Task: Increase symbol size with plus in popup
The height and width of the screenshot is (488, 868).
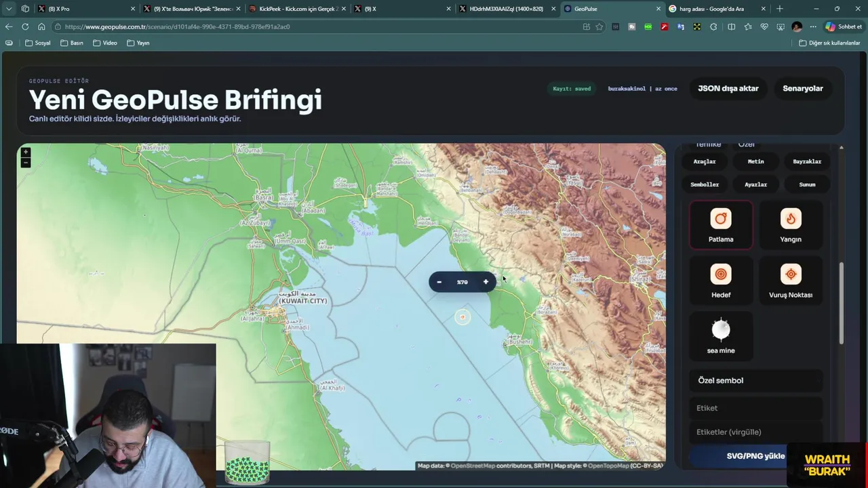Action: [x=486, y=282]
